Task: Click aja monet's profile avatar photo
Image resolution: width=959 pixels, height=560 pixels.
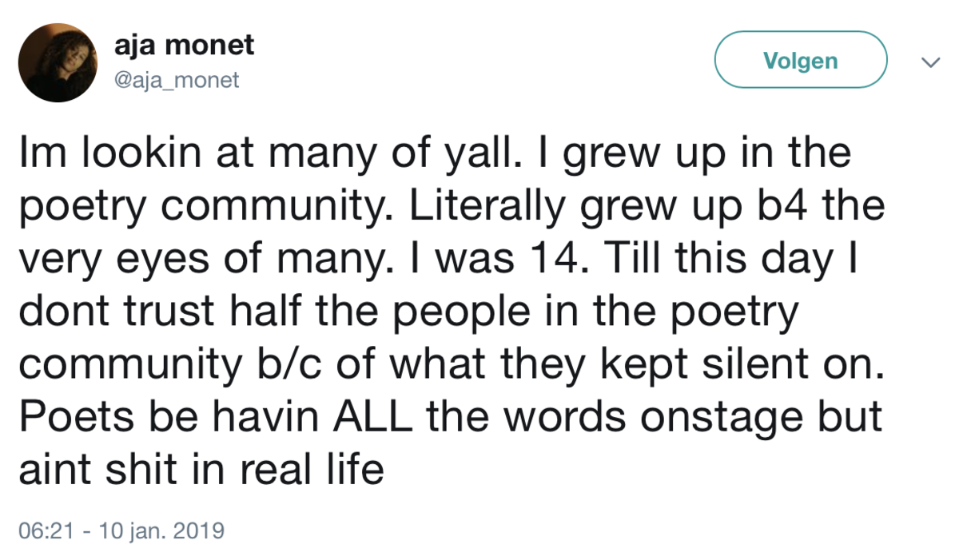Action: point(58,62)
